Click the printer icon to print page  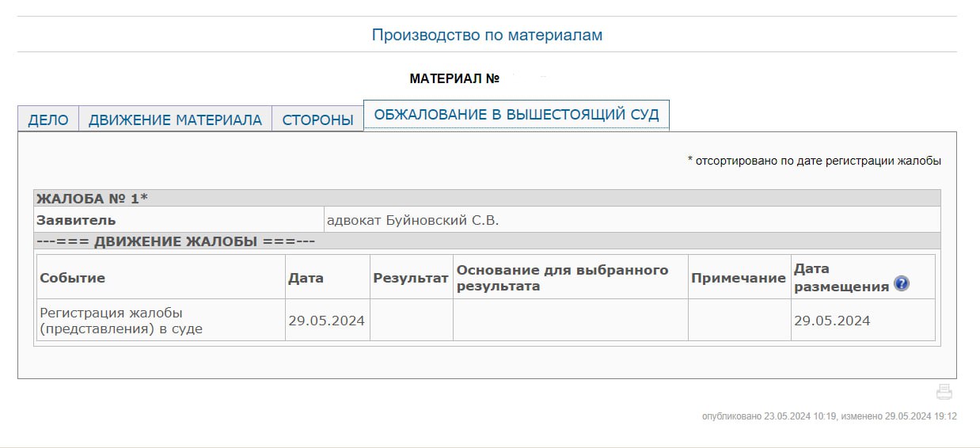click(944, 392)
